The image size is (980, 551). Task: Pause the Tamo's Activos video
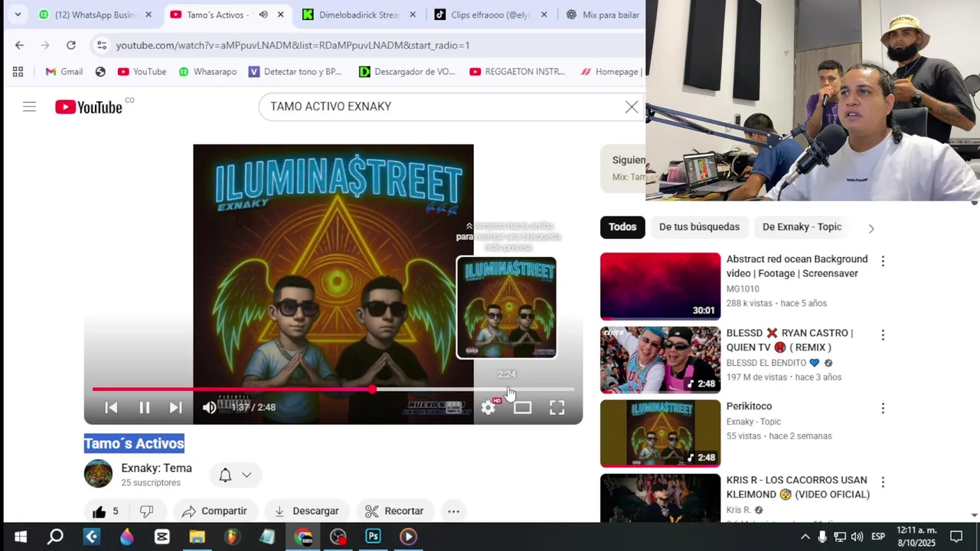point(144,408)
